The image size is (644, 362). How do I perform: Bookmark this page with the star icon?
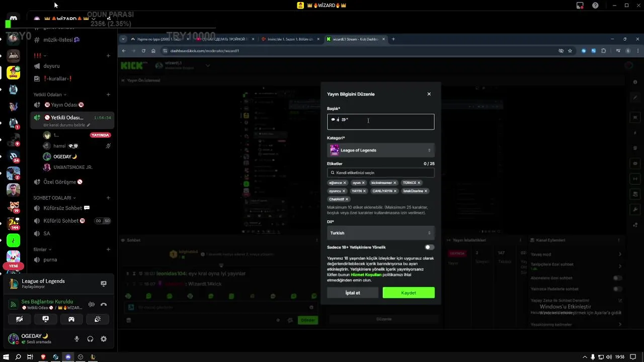pos(570,51)
